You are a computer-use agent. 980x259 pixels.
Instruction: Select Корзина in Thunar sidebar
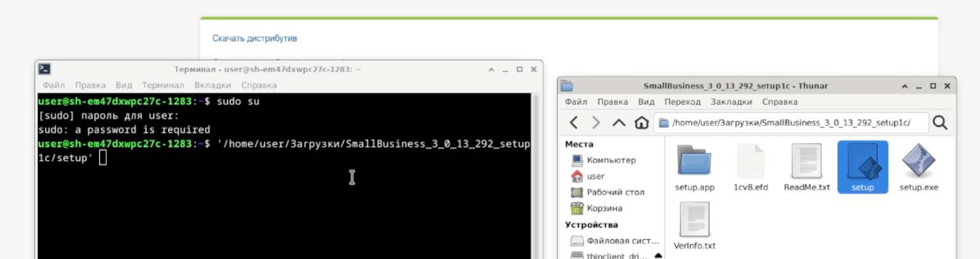tap(597, 208)
